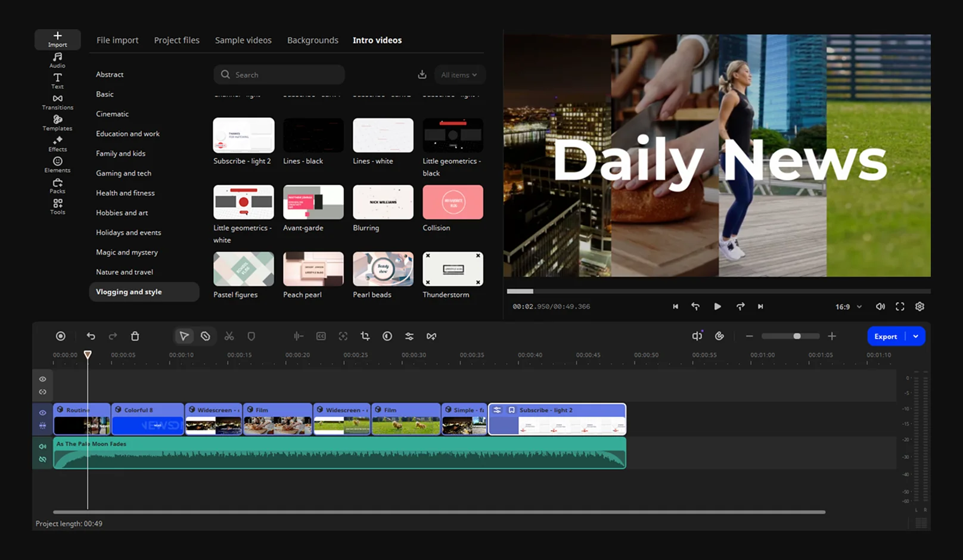Click the Import plus button
Image resolution: width=963 pixels, height=560 pixels.
coord(57,39)
